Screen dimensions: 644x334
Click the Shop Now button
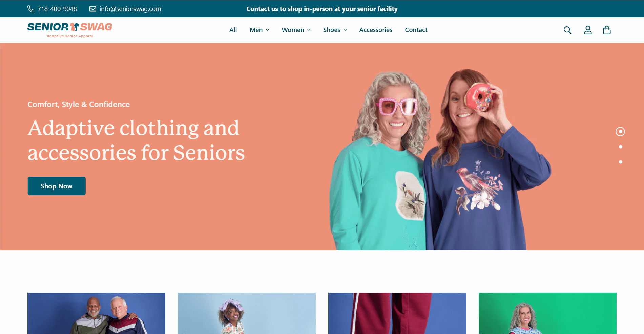point(57,186)
